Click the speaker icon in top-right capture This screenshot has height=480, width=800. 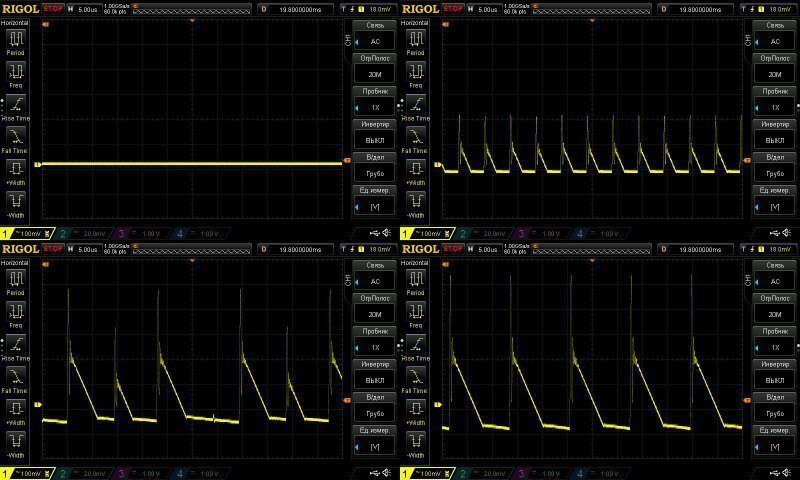pos(787,233)
